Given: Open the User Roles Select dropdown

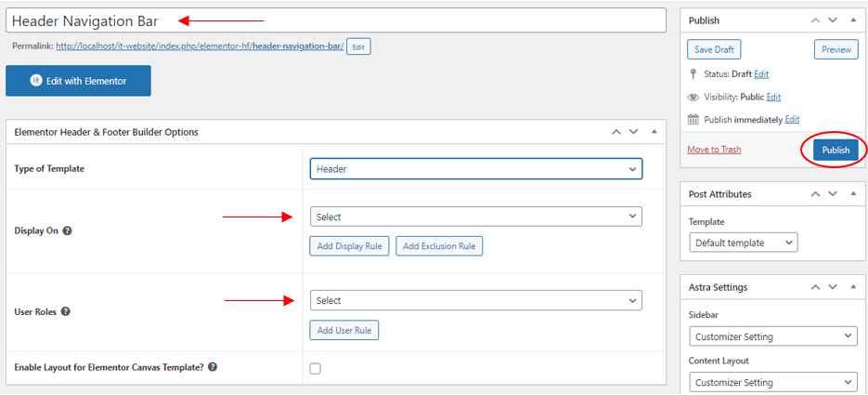Looking at the screenshot, I should [x=476, y=300].
